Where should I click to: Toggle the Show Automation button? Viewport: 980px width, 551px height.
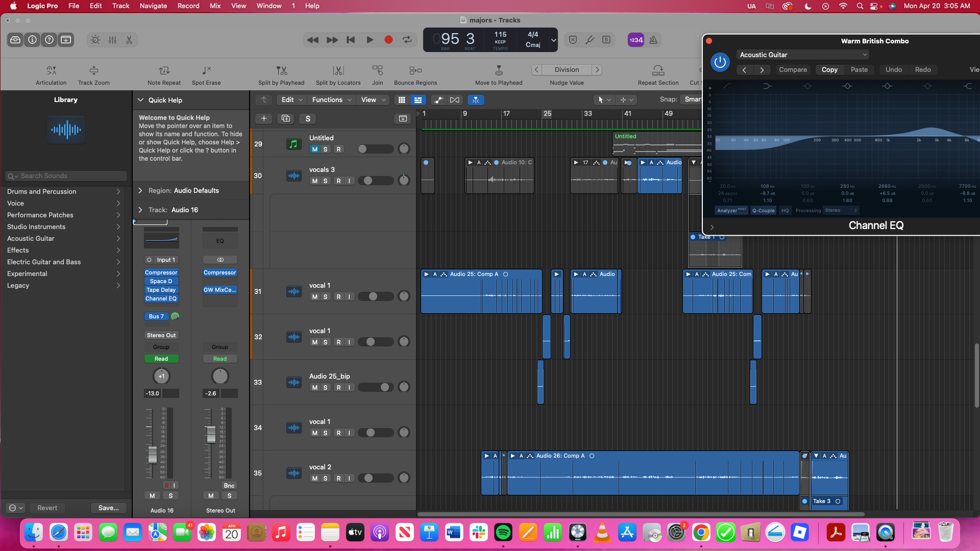[438, 100]
